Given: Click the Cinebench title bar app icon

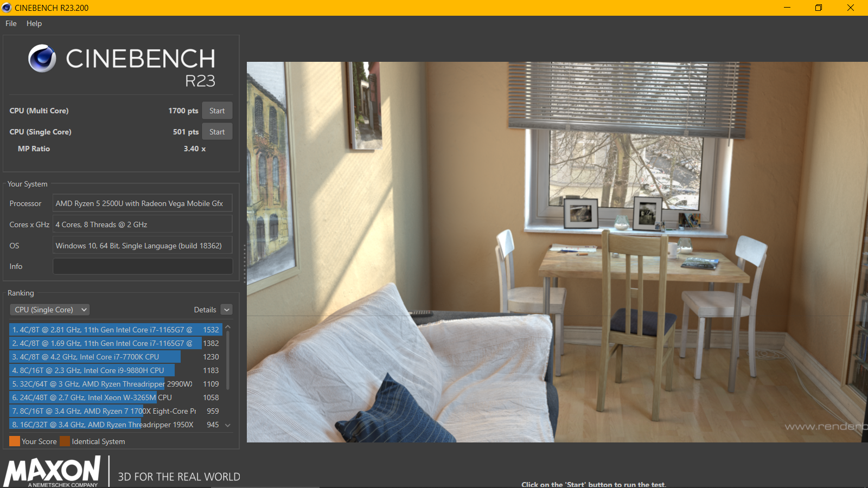Looking at the screenshot, I should pos(7,8).
